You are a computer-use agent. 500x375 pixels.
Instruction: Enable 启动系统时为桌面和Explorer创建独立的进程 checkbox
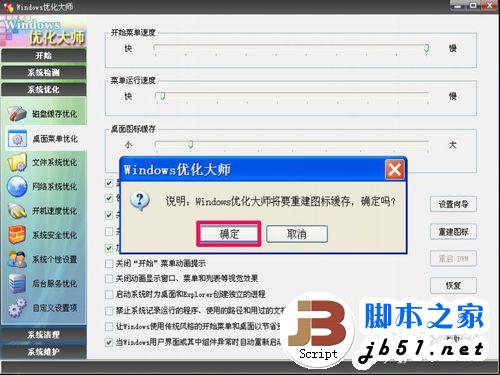coord(109,294)
